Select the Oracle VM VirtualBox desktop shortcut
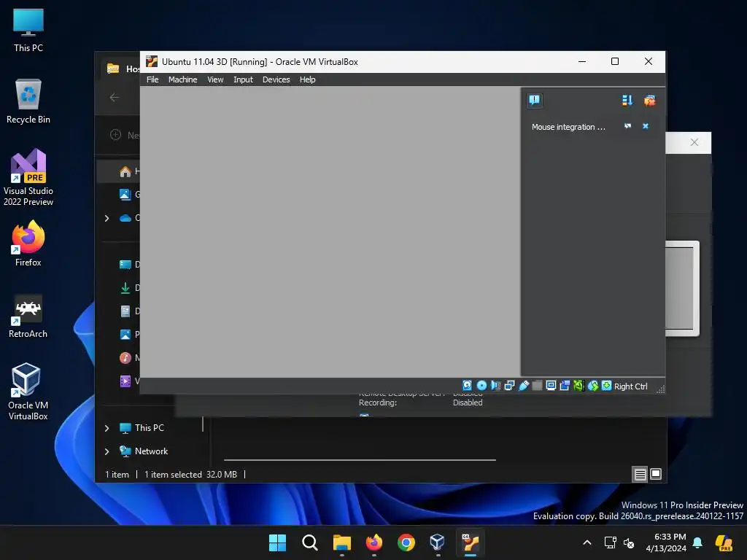The image size is (747, 560). [28, 392]
